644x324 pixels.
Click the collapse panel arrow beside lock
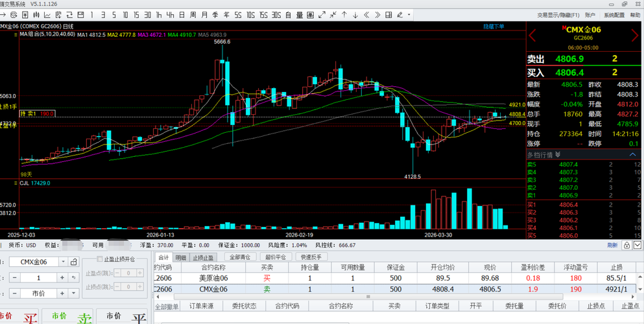(637, 245)
